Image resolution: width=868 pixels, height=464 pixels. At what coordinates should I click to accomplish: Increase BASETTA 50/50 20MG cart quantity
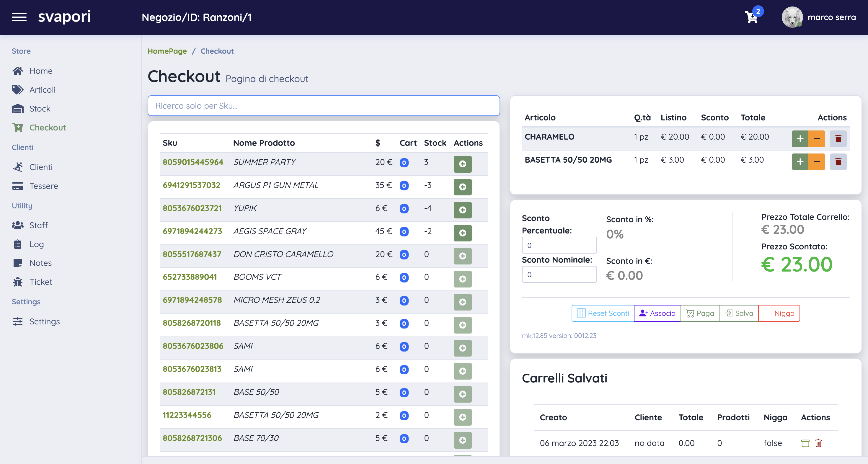[800, 162]
